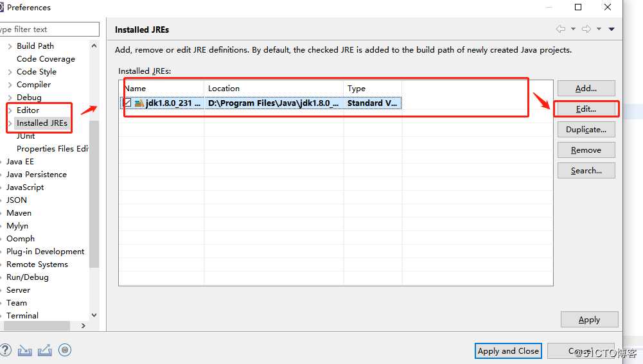Select Build Path in the tree
Image resolution: width=643 pixels, height=364 pixels.
(x=35, y=46)
